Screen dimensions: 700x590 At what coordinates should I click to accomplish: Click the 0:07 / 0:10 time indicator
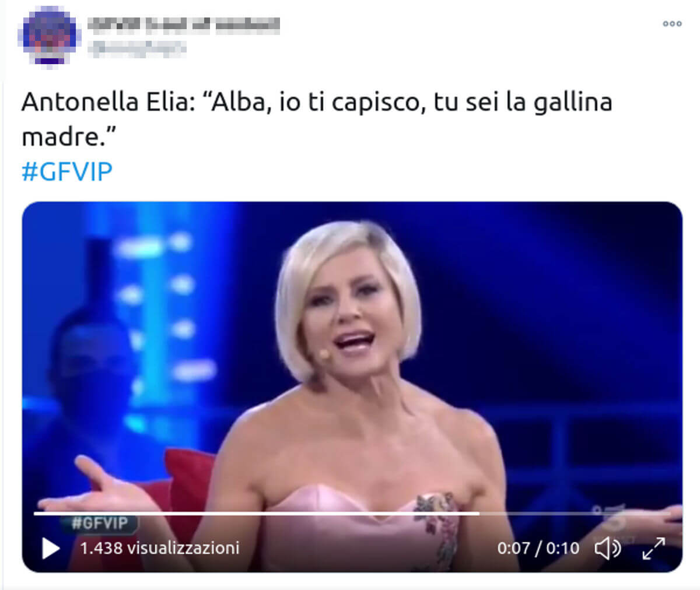[x=538, y=549]
